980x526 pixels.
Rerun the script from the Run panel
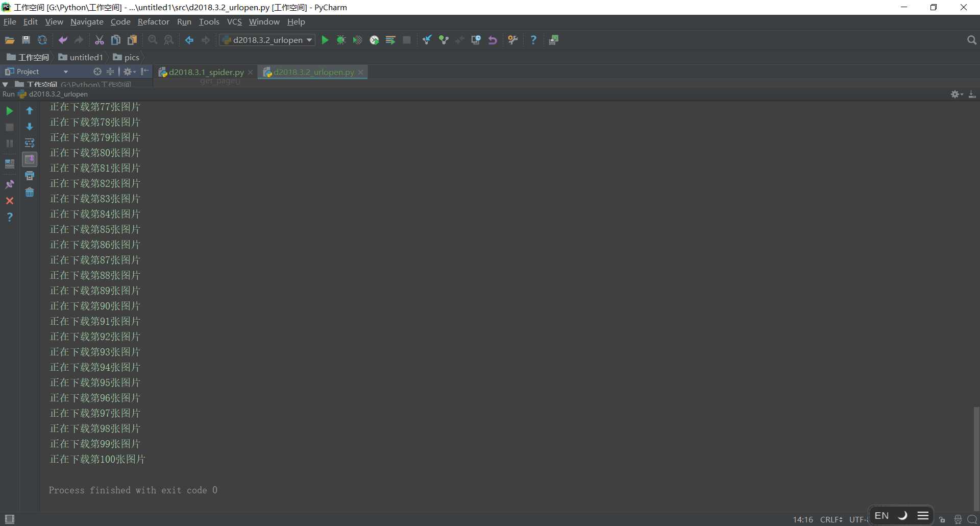pyautogui.click(x=10, y=111)
